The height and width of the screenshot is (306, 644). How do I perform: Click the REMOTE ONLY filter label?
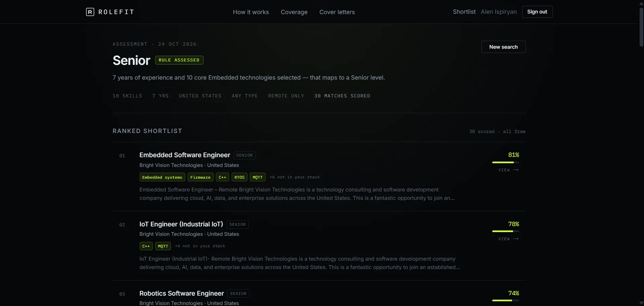coord(286,96)
